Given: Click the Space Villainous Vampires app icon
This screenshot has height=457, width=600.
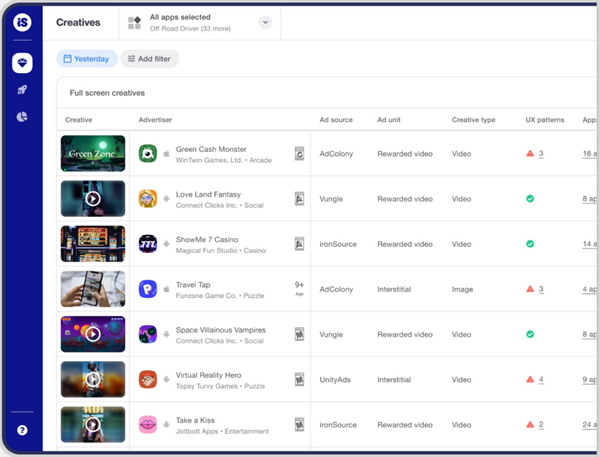Looking at the screenshot, I should tap(148, 334).
